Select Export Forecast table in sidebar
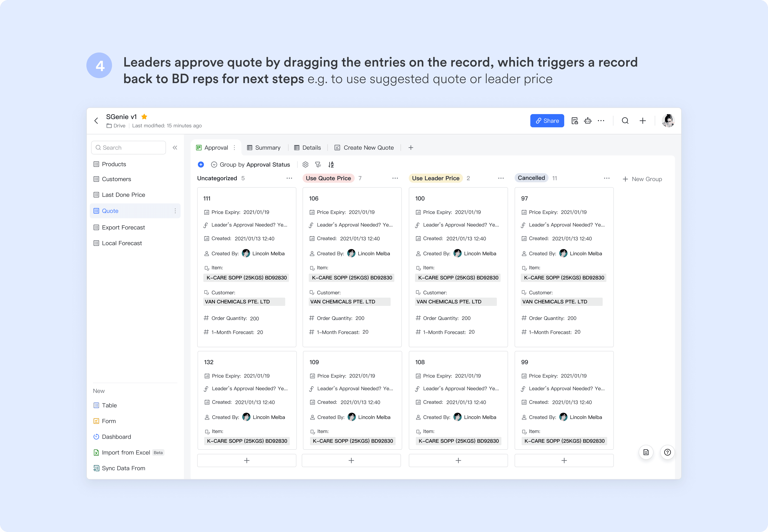Screen dimensions: 768x532 tap(123, 227)
